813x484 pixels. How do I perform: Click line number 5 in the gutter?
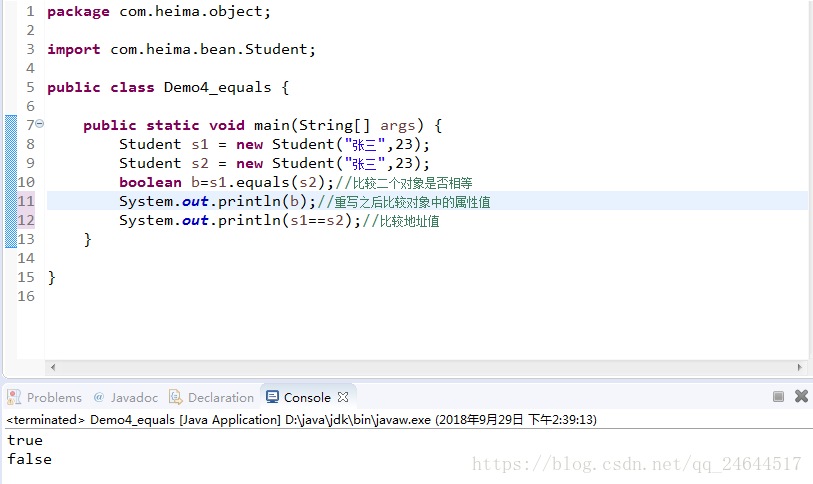pyautogui.click(x=31, y=87)
